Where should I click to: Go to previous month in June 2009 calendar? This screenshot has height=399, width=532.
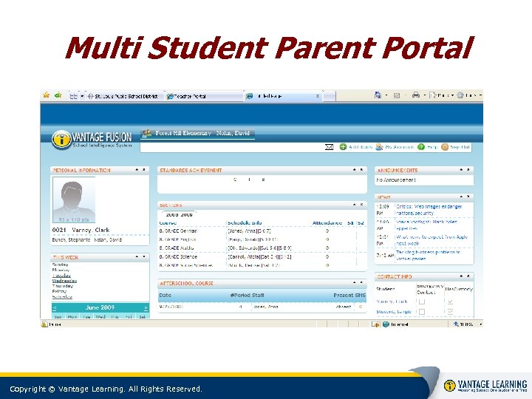pos(55,308)
